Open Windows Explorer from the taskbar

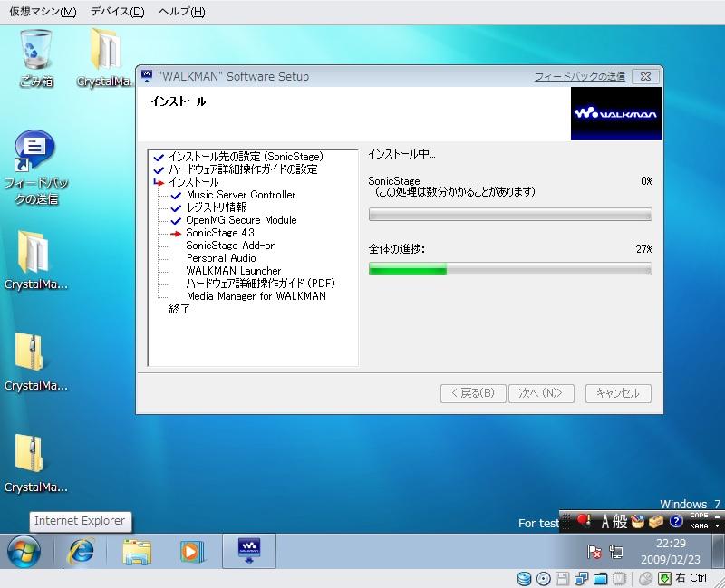pos(137,550)
